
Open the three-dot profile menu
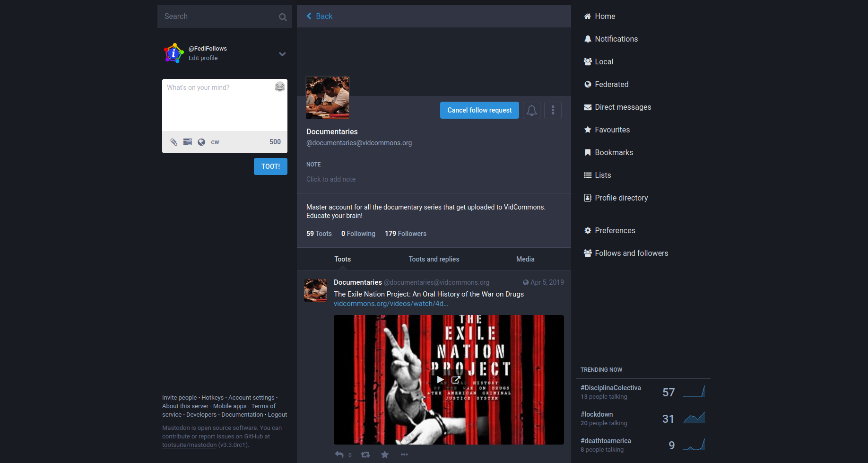click(553, 110)
